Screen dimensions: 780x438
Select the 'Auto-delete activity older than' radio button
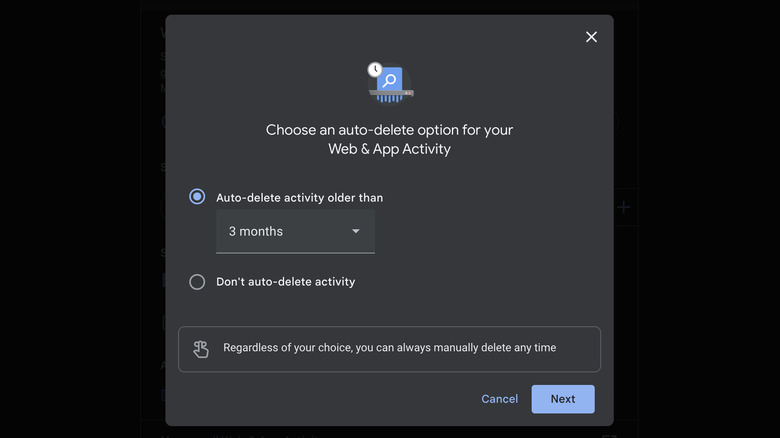tap(197, 197)
